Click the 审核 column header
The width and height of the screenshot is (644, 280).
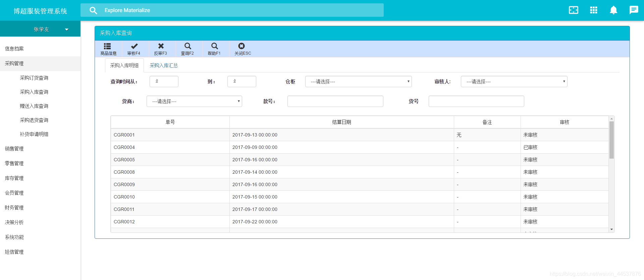[x=565, y=122]
